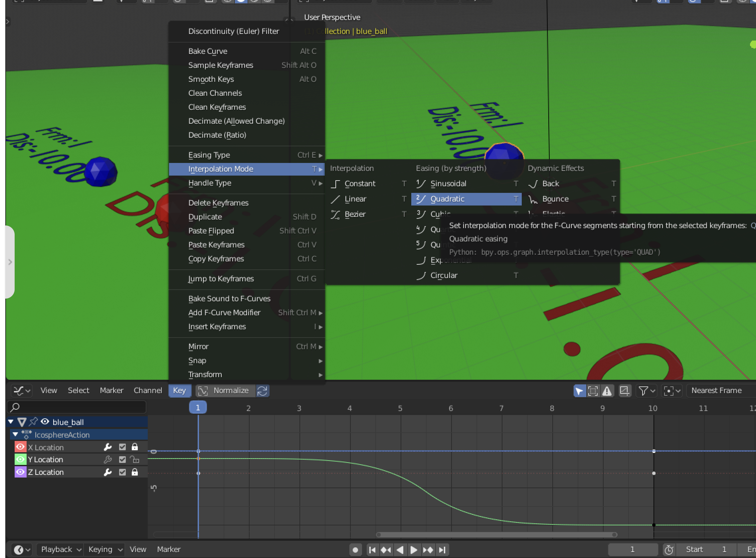
Task: Click the graph horizontal scrollbar
Action: click(496, 535)
